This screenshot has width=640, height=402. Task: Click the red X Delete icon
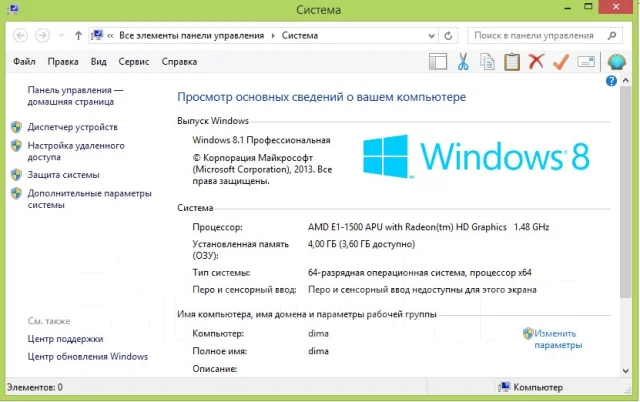(x=536, y=62)
